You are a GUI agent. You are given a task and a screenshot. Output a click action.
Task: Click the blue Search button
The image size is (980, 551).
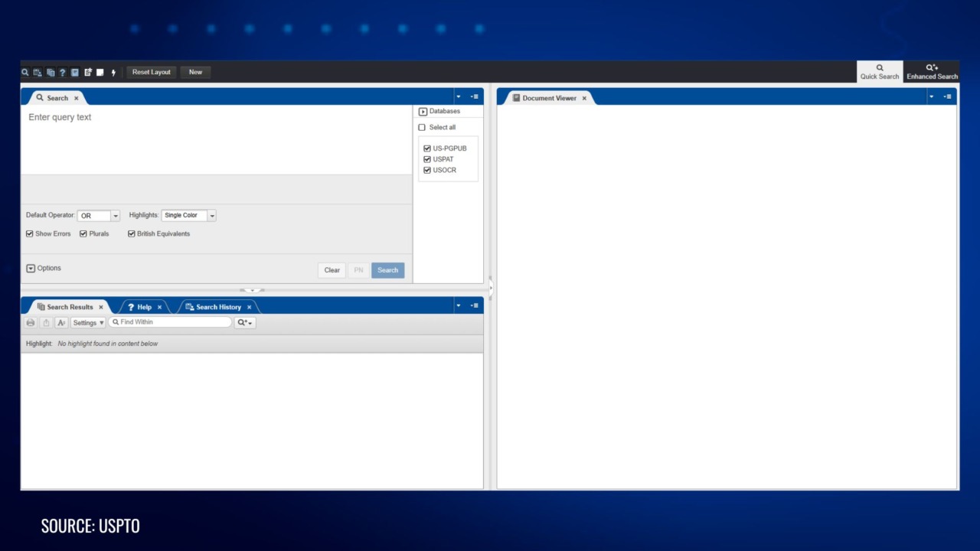point(388,270)
